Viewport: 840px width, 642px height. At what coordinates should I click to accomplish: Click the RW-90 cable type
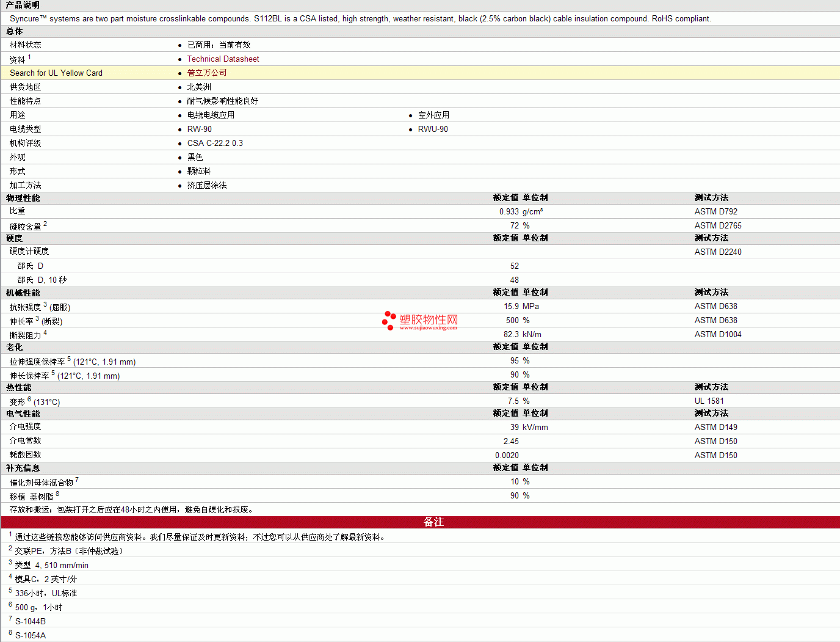click(199, 129)
